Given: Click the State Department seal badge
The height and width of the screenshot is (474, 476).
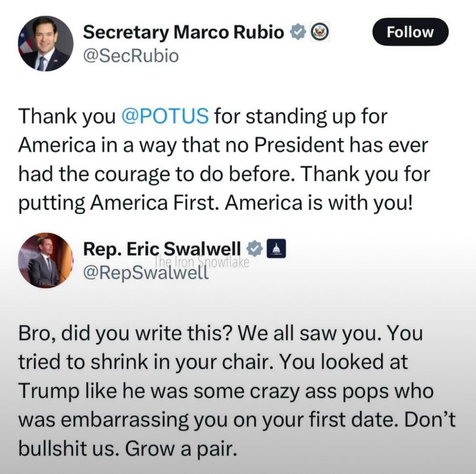Looking at the screenshot, I should click(317, 32).
